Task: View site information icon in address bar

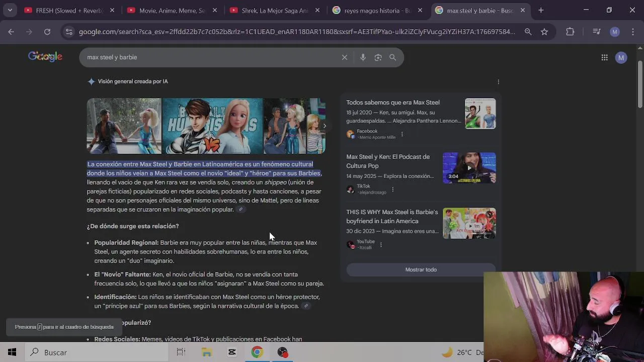Action: coord(69,32)
